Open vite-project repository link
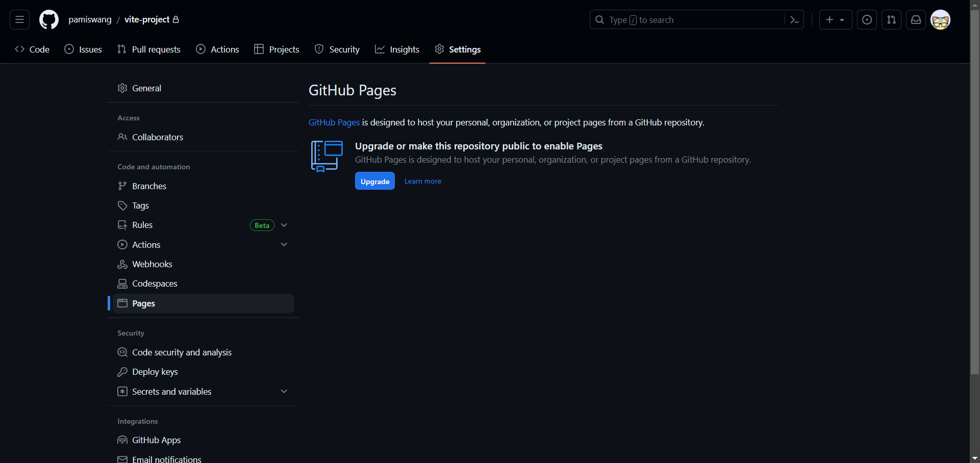This screenshot has width=980, height=463. pyautogui.click(x=147, y=19)
